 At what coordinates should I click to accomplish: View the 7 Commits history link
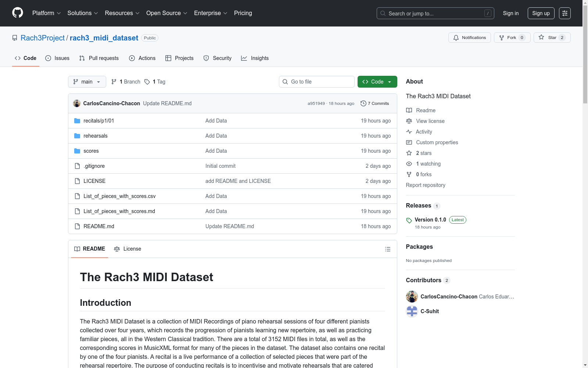coord(375,103)
